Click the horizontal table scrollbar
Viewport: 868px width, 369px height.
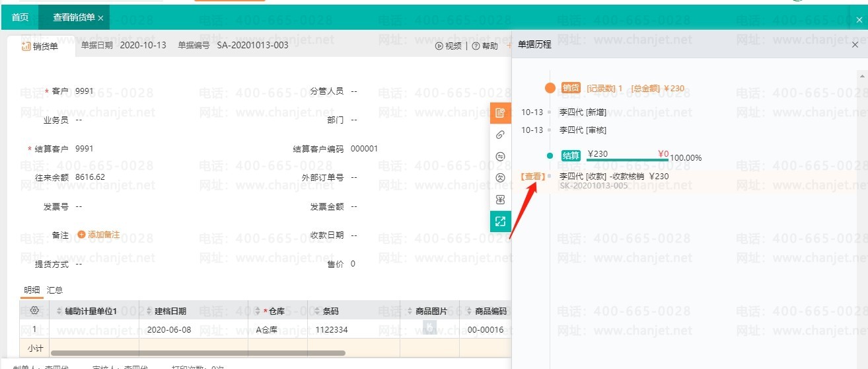coord(198,353)
